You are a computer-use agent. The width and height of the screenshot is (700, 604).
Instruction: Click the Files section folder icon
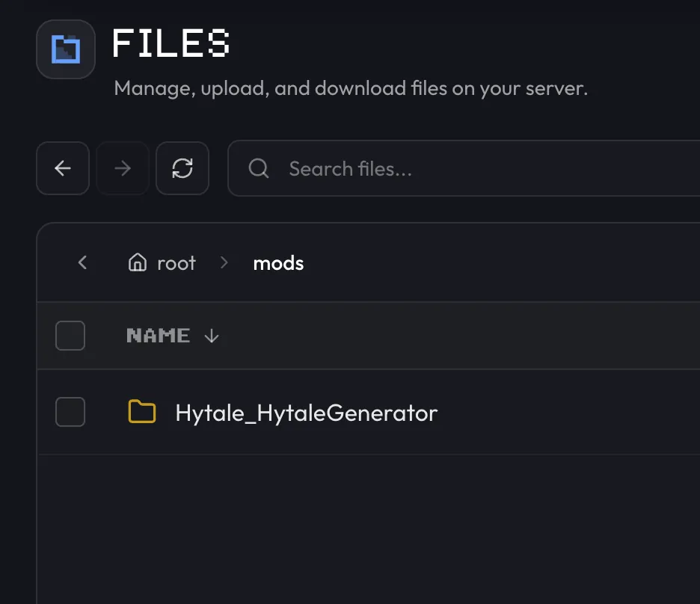tap(66, 49)
